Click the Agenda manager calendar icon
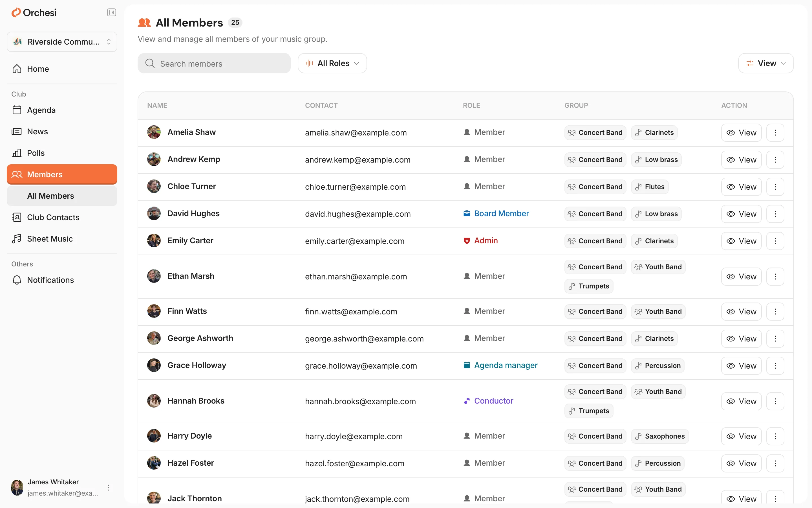This screenshot has height=508, width=812. click(x=466, y=365)
